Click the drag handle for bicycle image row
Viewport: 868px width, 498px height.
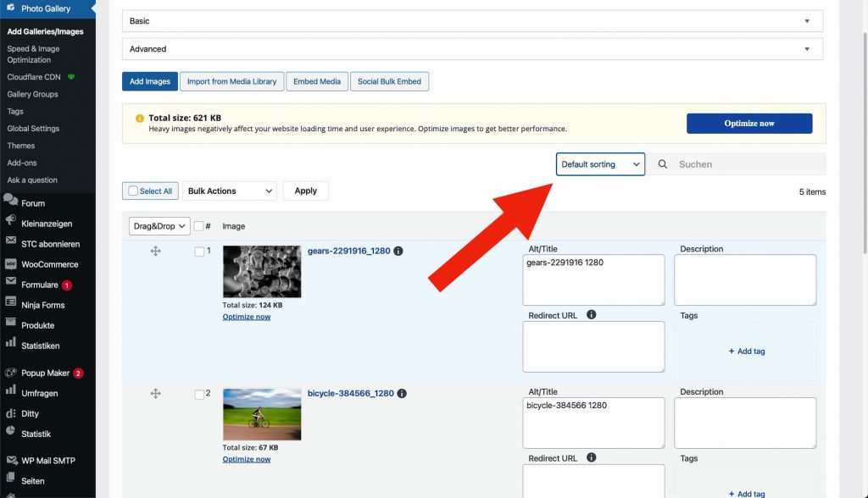click(155, 394)
